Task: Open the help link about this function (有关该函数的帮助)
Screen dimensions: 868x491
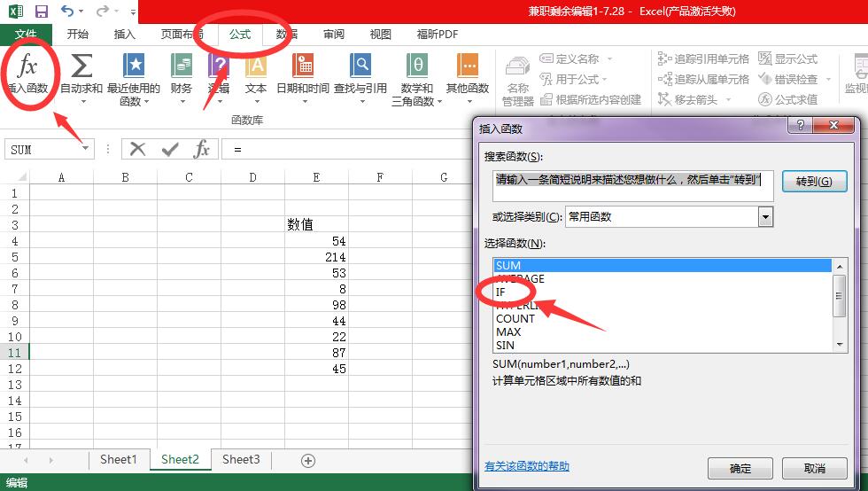Action: [526, 466]
